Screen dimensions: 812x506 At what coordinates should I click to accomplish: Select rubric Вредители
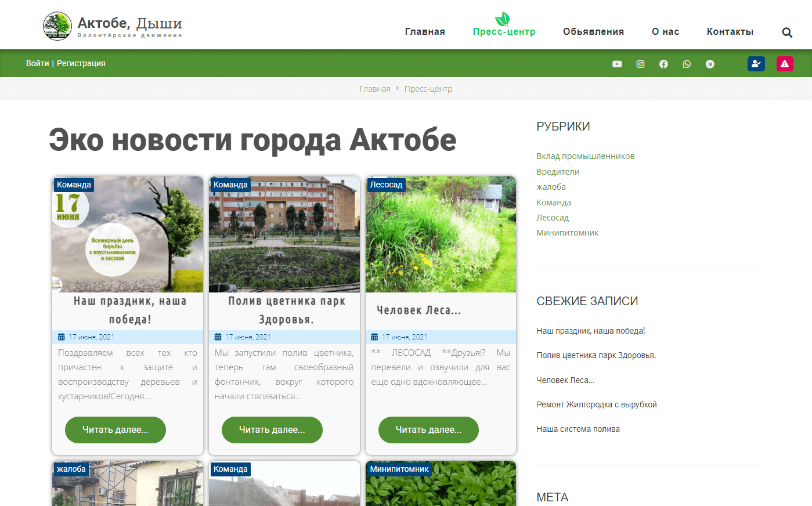click(558, 172)
